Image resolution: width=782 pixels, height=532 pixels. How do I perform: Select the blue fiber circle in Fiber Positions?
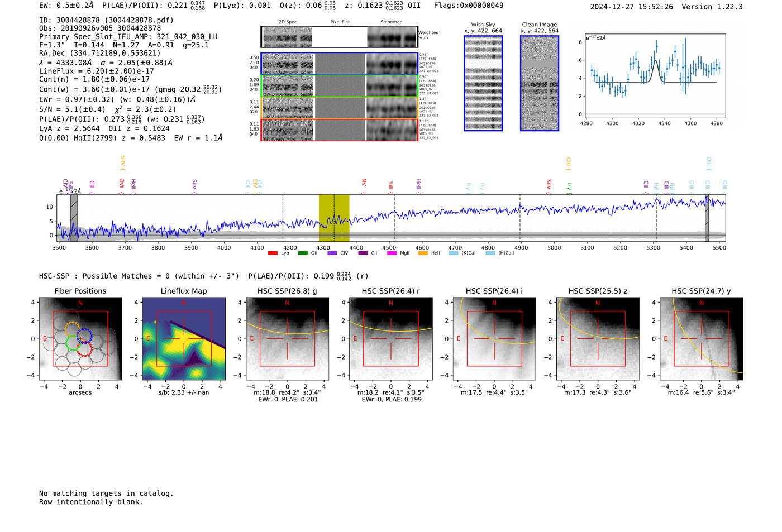click(84, 336)
